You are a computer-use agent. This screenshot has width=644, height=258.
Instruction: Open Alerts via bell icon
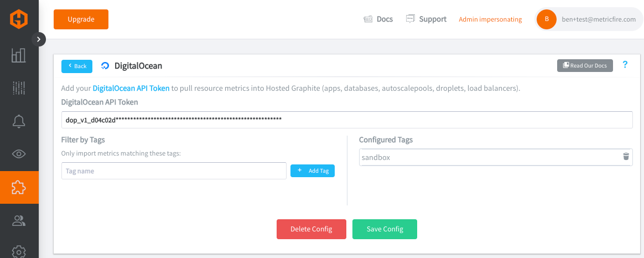click(19, 121)
